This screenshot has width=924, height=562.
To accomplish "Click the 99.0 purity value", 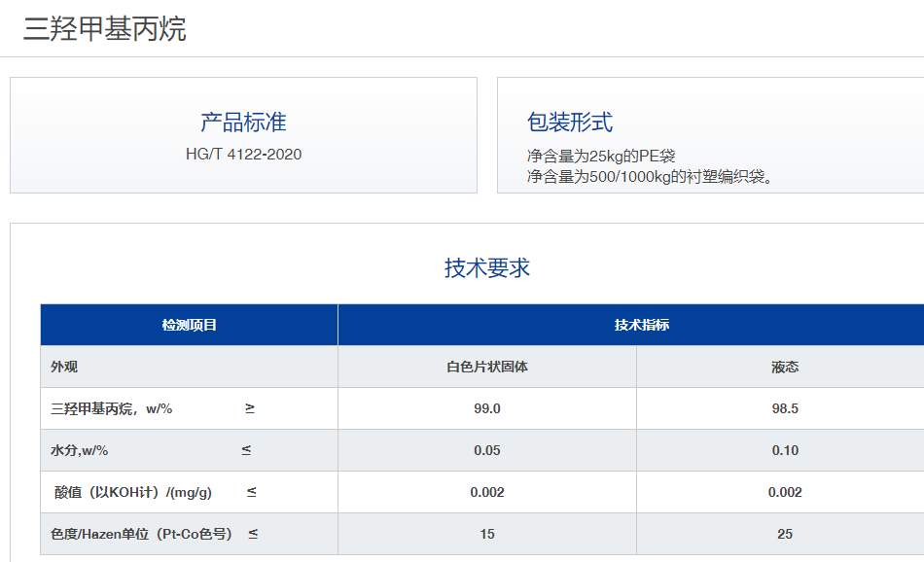I will (487, 408).
